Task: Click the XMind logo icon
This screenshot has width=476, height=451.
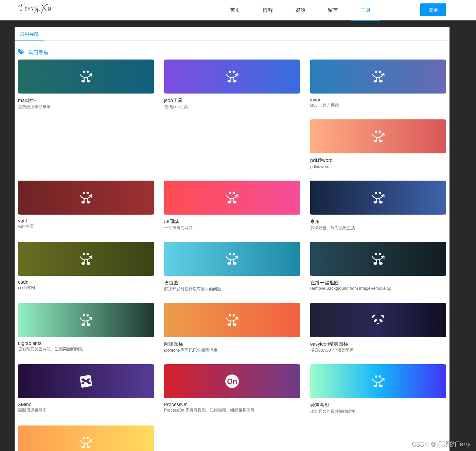Action: [x=86, y=381]
